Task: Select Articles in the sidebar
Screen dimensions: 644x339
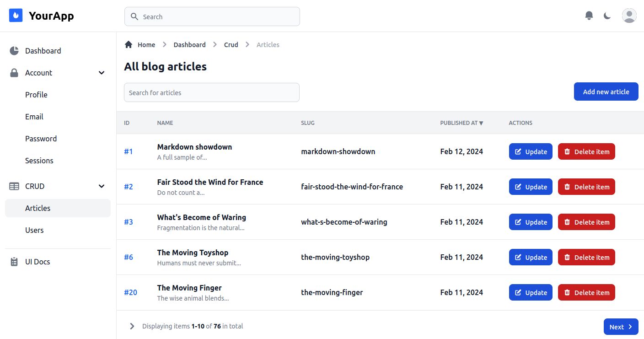Action: [x=58, y=208]
